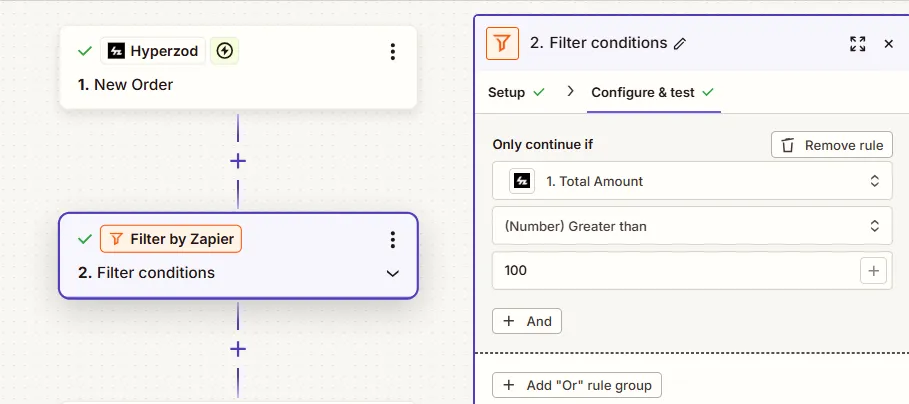Click the "2. Filter conditions" panel title

pyautogui.click(x=599, y=43)
